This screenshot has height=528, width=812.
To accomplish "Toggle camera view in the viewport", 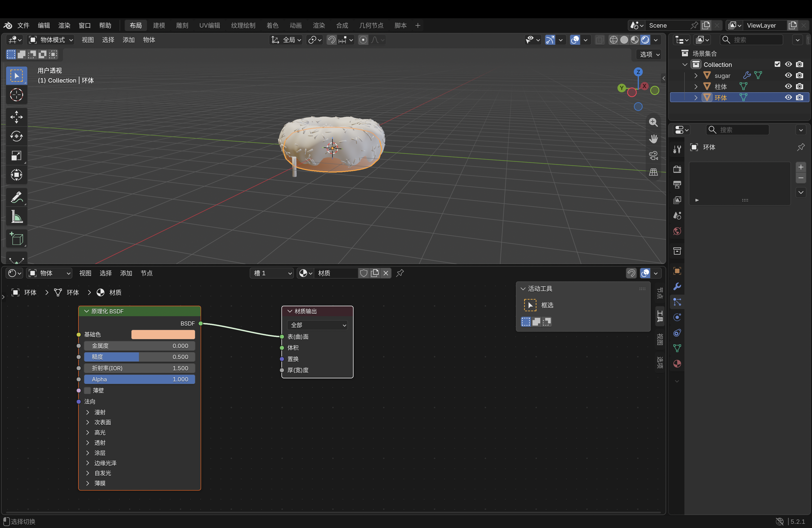I will click(653, 155).
